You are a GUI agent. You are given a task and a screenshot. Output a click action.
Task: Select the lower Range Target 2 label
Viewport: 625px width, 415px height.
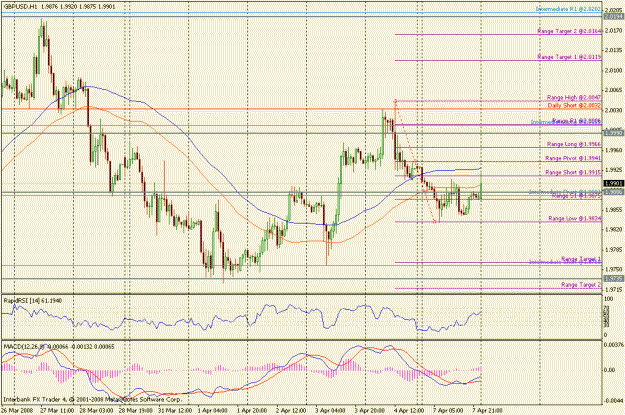pos(581,285)
